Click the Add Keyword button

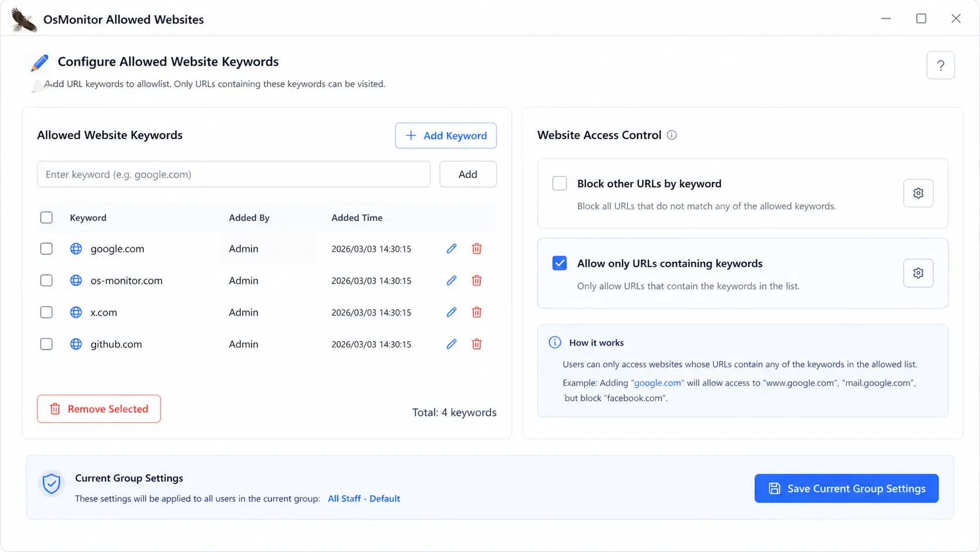pyautogui.click(x=445, y=136)
